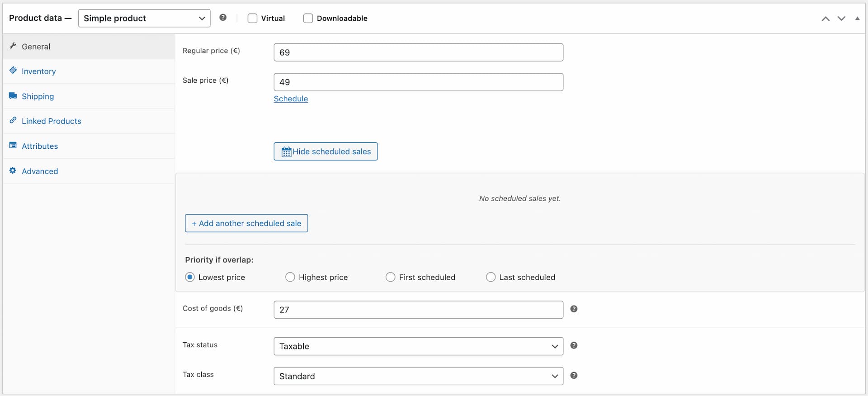Click the Shipping tab truck icon
Viewport: 868px width, 396px height.
[13, 96]
